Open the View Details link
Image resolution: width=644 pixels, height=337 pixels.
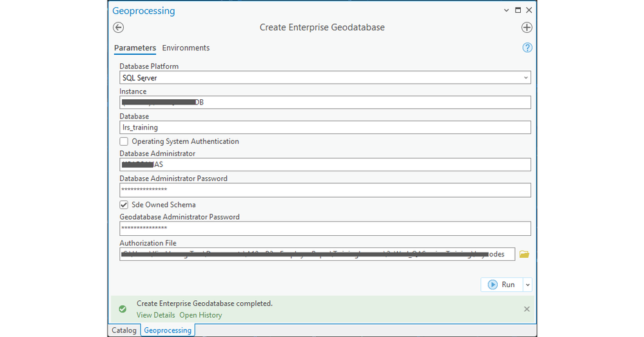point(155,315)
